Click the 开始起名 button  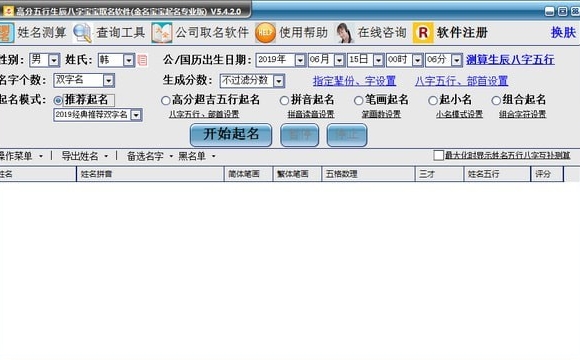coord(231,135)
